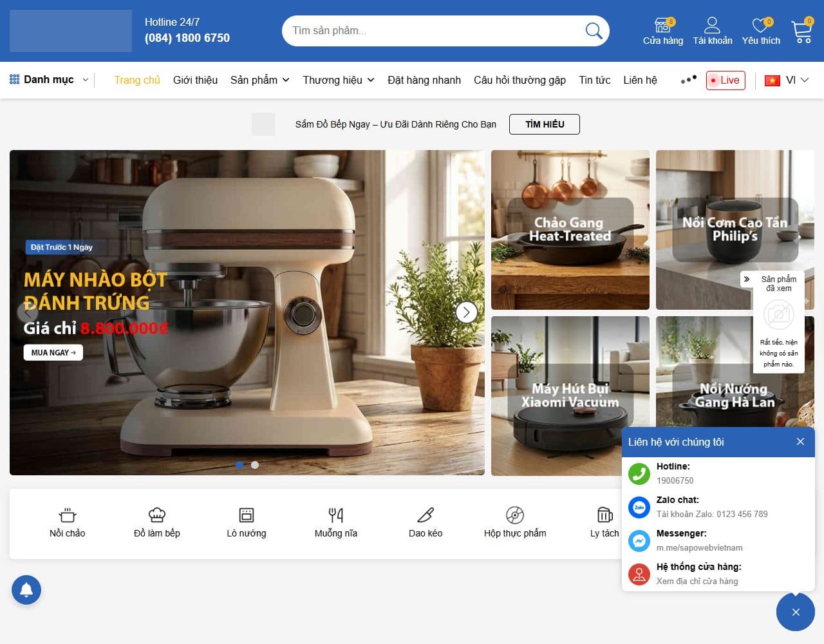Collapse the Sản phẩm đã xem panel arrow
Viewport: 824px width, 644px height.
tap(747, 279)
